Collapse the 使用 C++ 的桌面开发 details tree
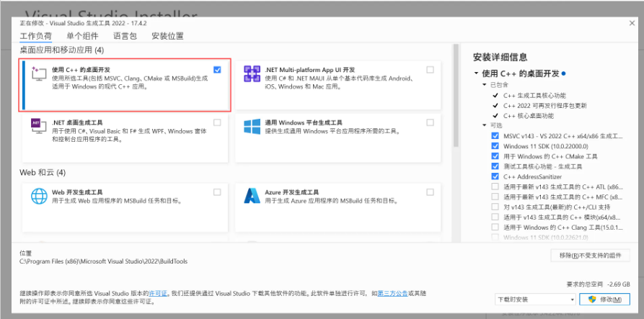The image size is (644, 319). click(476, 73)
